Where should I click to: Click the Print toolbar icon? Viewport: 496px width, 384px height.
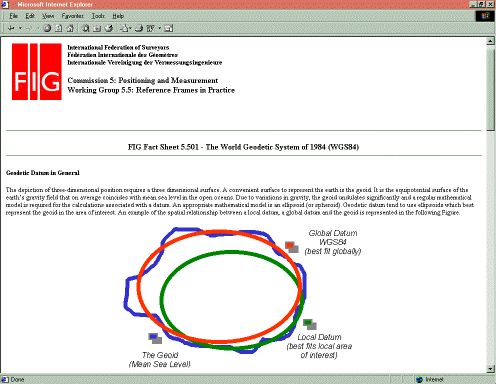[x=139, y=28]
